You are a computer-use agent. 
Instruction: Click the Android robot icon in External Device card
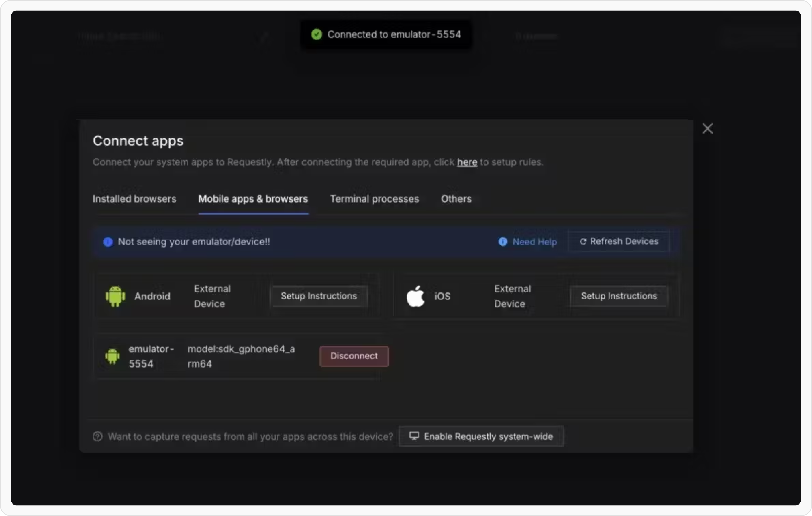(x=115, y=296)
